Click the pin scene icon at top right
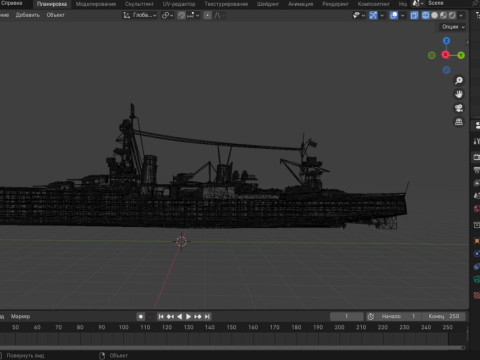The width and height of the screenshot is (480, 360). click(x=475, y=3)
